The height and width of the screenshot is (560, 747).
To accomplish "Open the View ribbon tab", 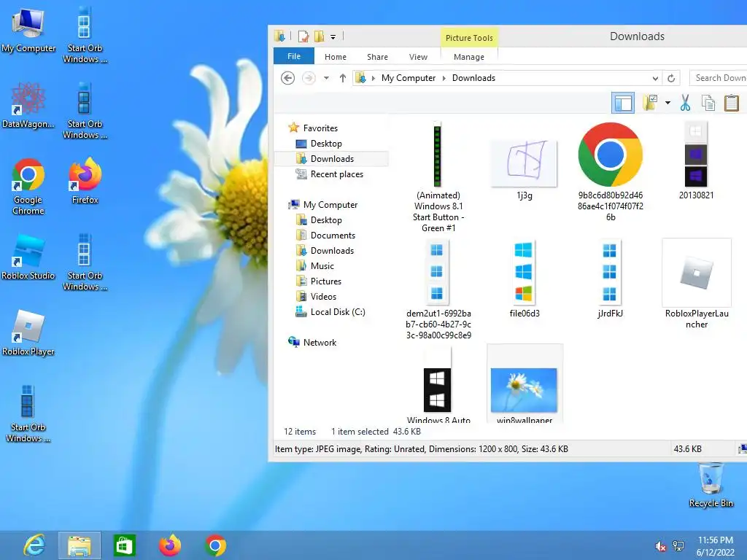I will 418,57.
